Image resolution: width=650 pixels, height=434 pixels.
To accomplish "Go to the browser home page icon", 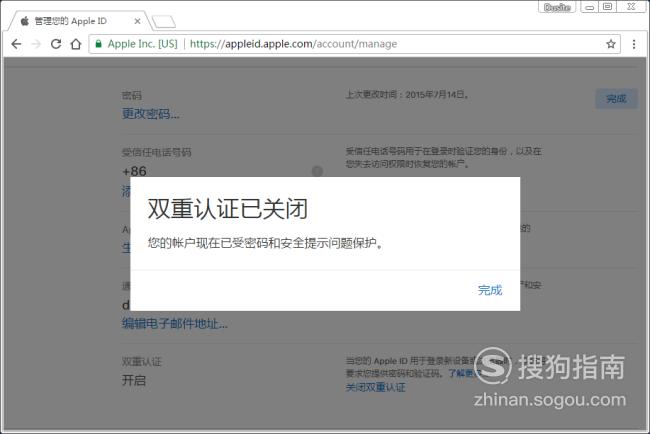I will click(76, 44).
